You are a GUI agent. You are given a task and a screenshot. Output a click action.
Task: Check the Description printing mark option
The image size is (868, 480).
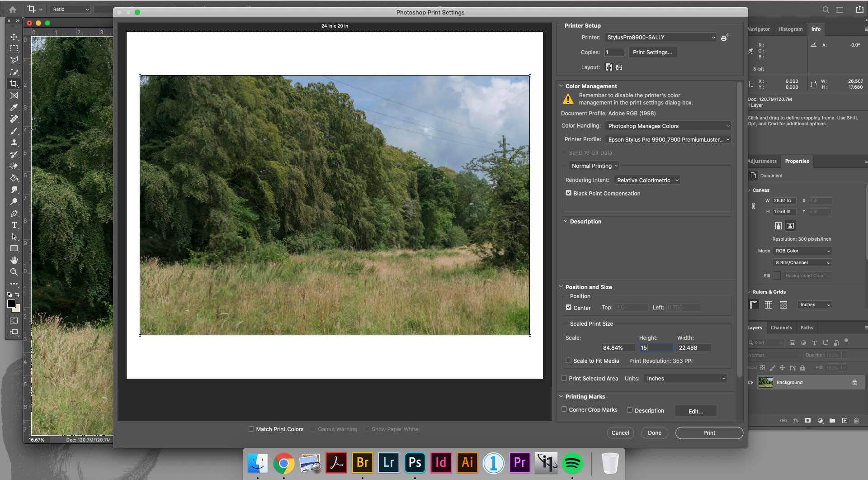pyautogui.click(x=630, y=410)
